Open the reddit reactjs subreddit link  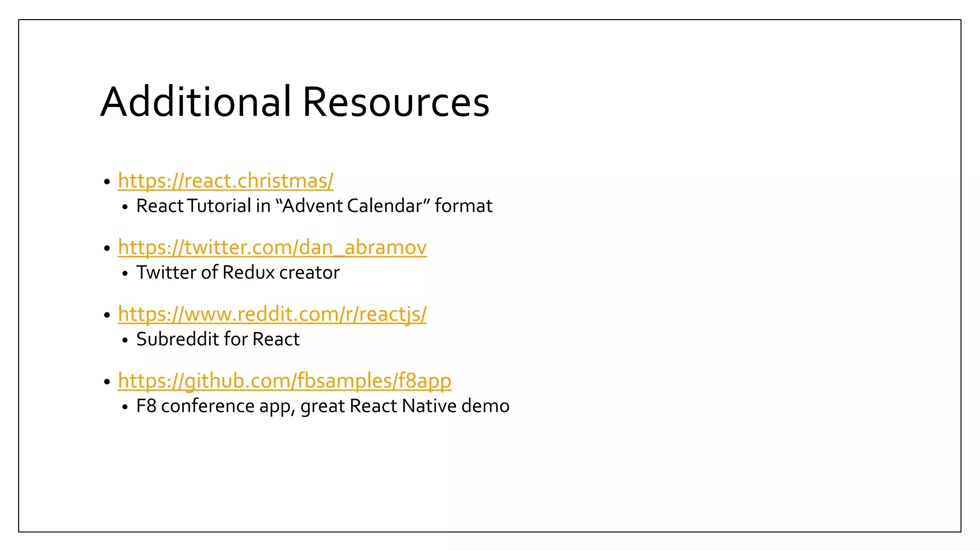pyautogui.click(x=272, y=314)
